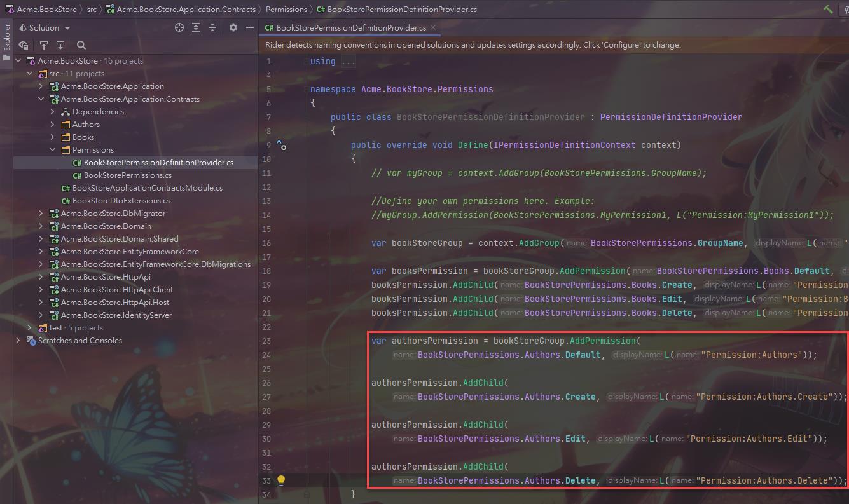Screen dimensions: 849x504
Task: Open the Solution panel settings gear
Action: [233, 27]
